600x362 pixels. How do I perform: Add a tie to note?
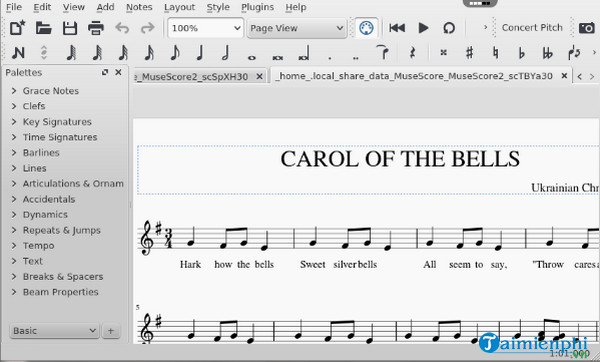click(382, 52)
